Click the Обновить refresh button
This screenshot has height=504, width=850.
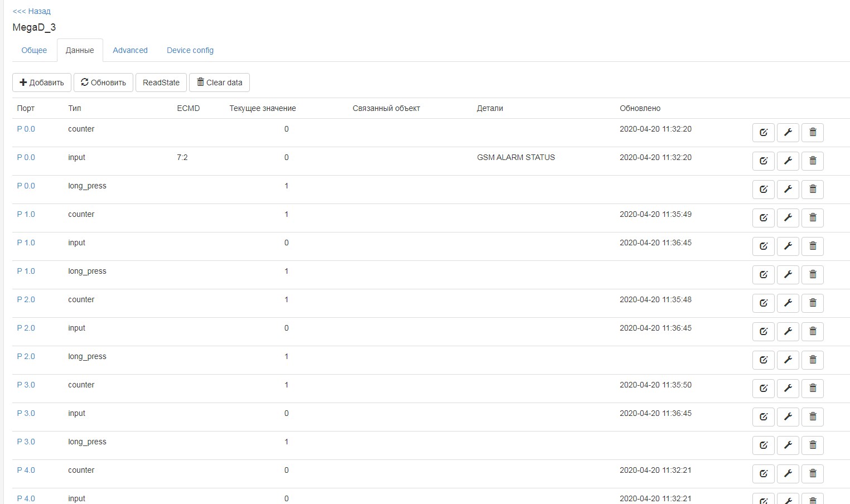103,82
